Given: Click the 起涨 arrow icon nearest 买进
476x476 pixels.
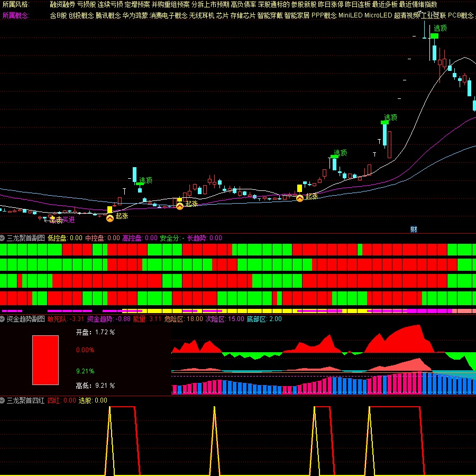Looking at the screenshot, I should [109, 217].
